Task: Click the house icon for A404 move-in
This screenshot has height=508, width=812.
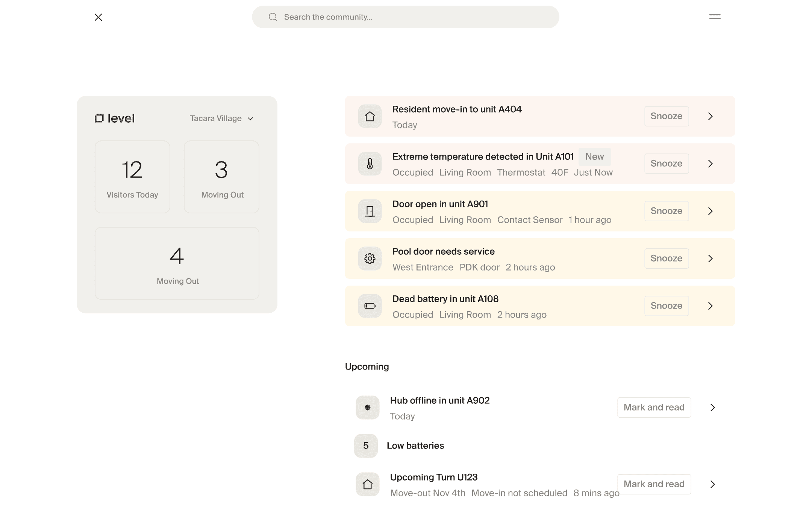Action: coord(370,116)
